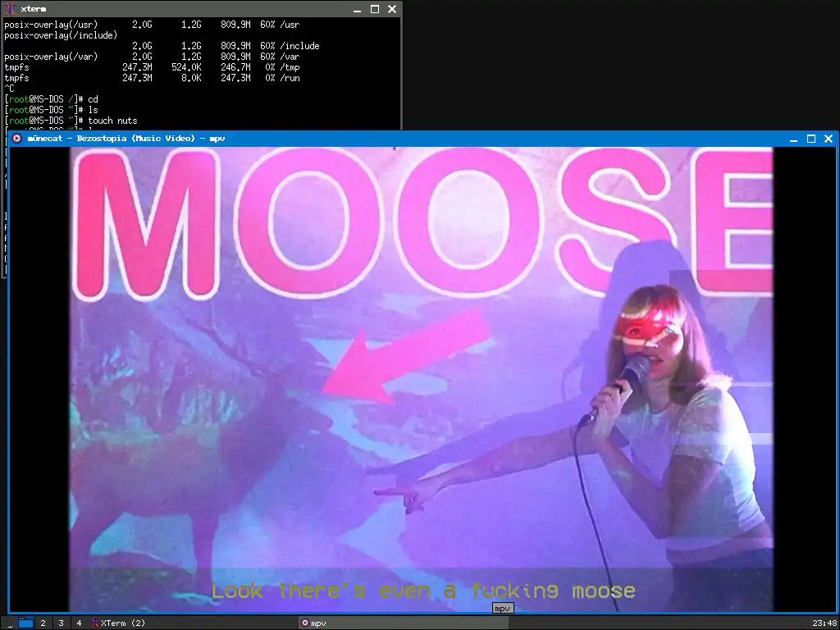This screenshot has width=840, height=630.
Task: Click the mpv video playback area
Action: [x=421, y=379]
